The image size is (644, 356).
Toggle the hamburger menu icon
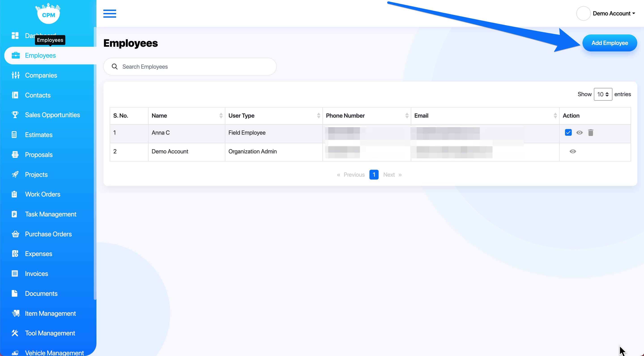110,13
